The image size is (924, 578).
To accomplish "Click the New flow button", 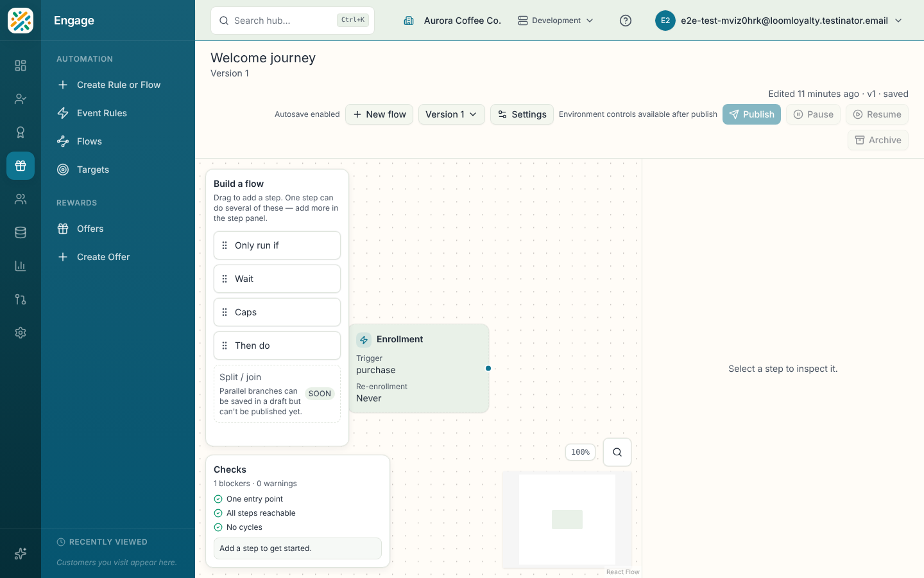I will pos(379,114).
